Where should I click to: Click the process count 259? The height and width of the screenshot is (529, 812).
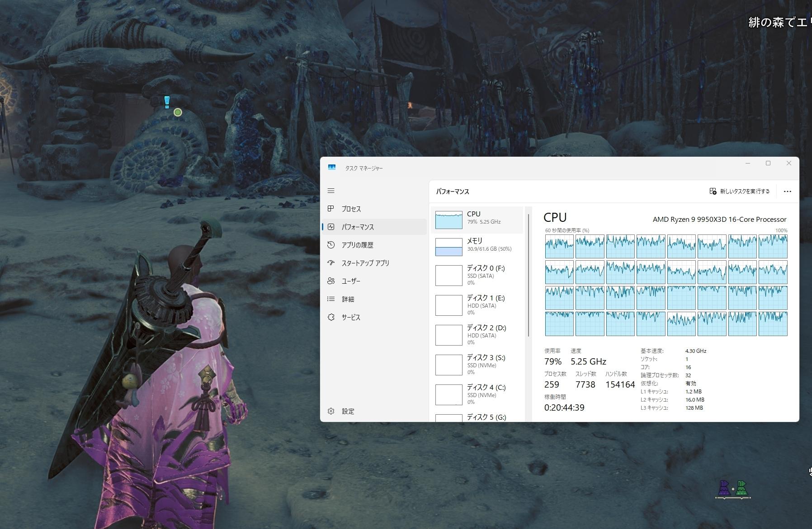click(x=552, y=384)
